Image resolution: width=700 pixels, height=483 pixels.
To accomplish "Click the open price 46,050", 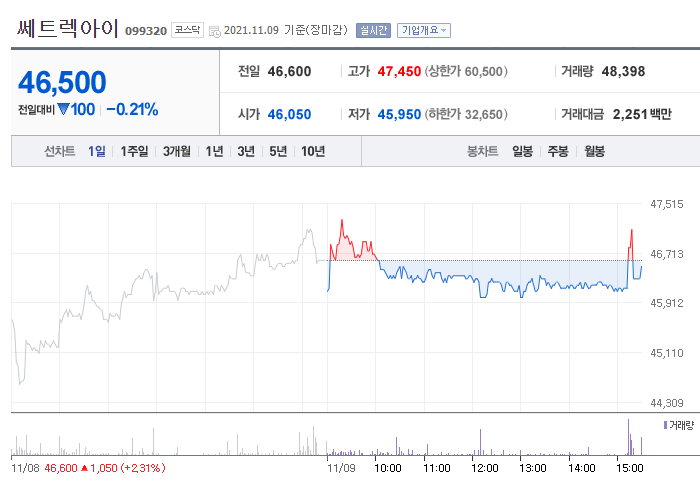I will pos(289,114).
